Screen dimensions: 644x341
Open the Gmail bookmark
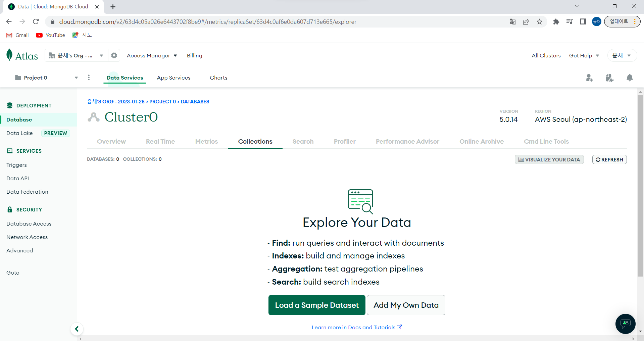tap(17, 35)
